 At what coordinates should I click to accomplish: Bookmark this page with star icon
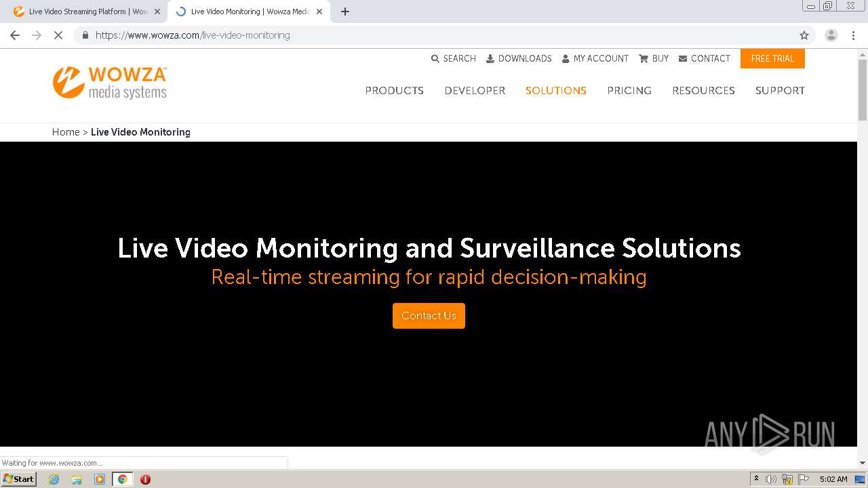804,35
